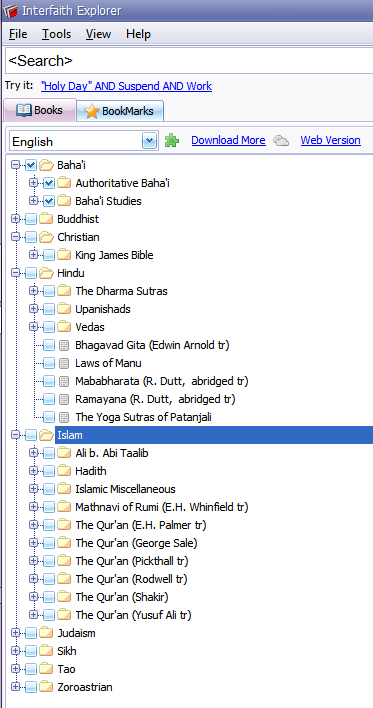Select The Qur'an (Pickthall tr) row
This screenshot has width=373, height=708.
[x=131, y=561]
